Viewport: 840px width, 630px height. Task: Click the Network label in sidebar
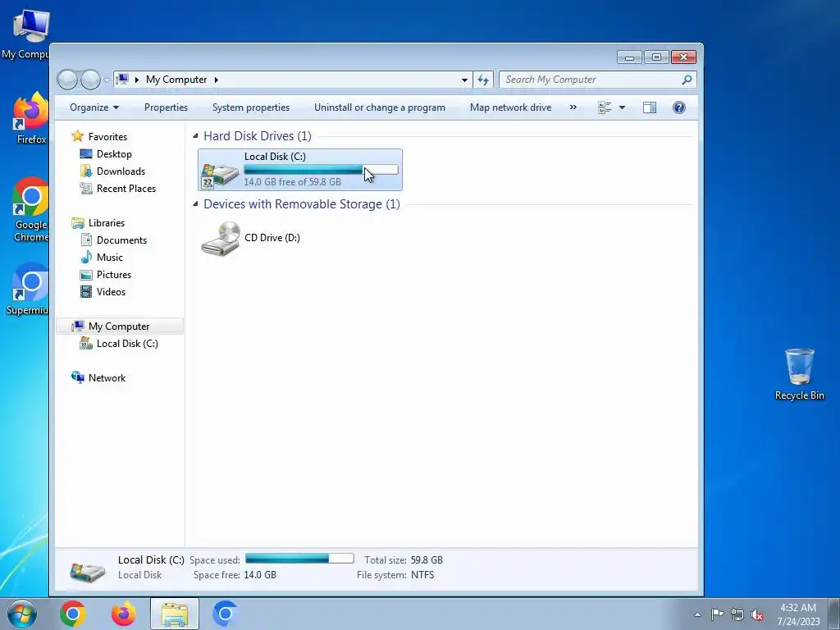(x=107, y=377)
